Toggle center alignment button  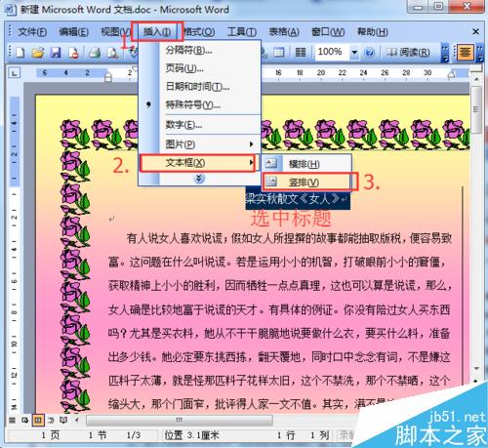point(465,53)
